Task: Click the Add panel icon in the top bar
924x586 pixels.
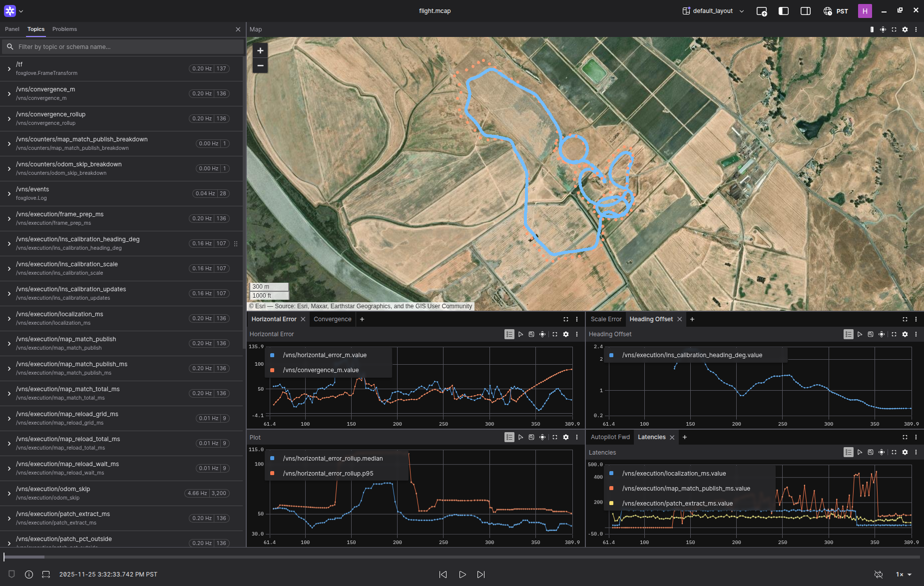Action: [761, 11]
